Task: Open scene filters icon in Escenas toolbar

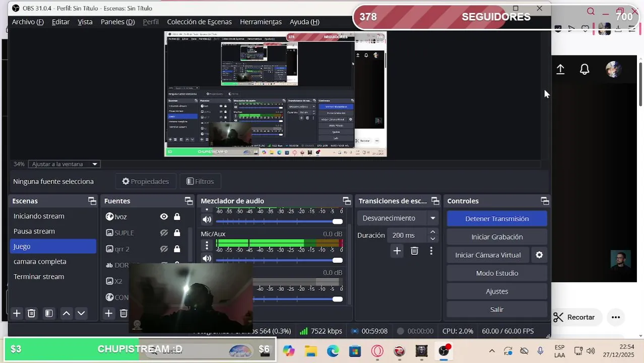Action: [x=49, y=314]
